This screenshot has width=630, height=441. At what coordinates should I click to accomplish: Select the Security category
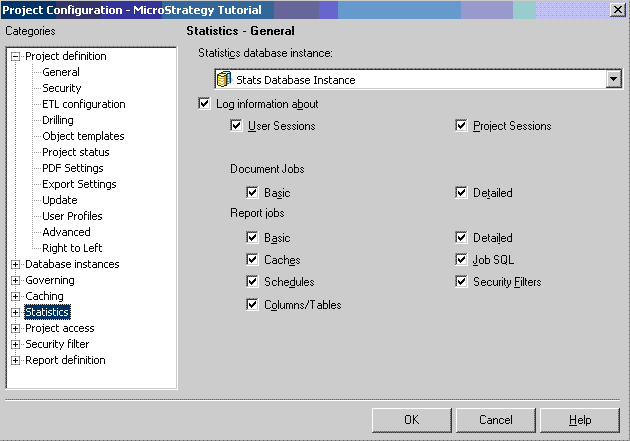pos(62,88)
